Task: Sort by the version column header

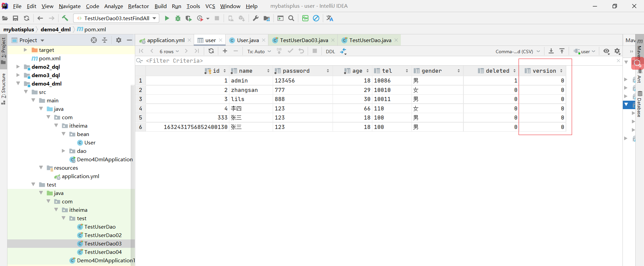Action: [x=543, y=71]
